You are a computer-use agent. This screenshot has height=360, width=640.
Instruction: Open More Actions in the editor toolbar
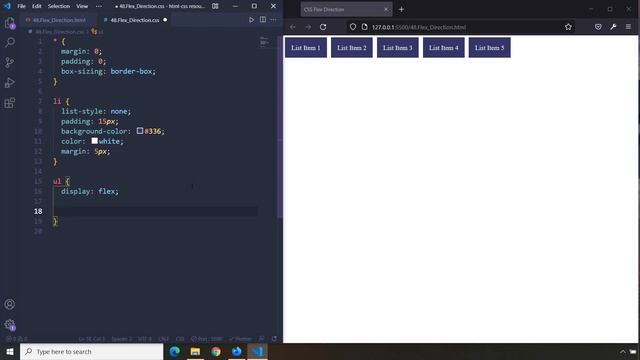click(273, 20)
